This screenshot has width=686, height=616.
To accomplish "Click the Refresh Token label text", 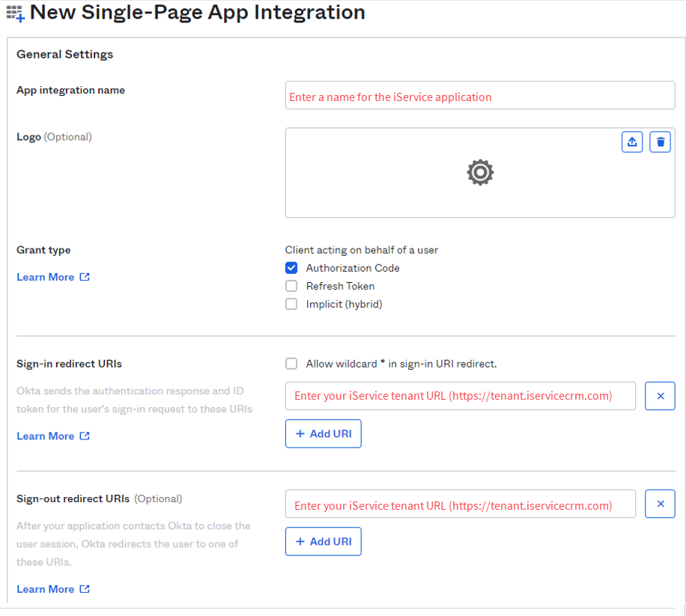I will (340, 286).
